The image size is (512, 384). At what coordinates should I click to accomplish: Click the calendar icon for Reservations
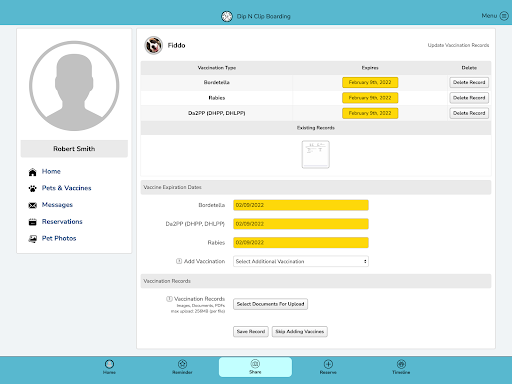(32, 222)
